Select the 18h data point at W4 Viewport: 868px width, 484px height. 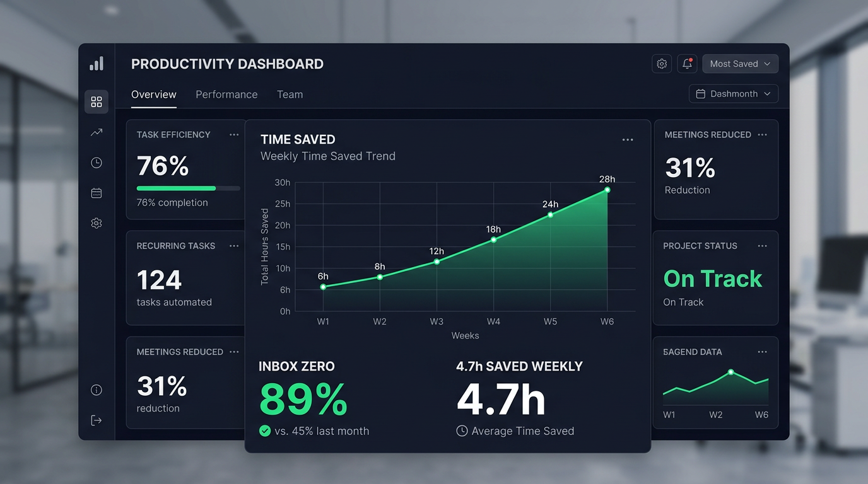[493, 239]
